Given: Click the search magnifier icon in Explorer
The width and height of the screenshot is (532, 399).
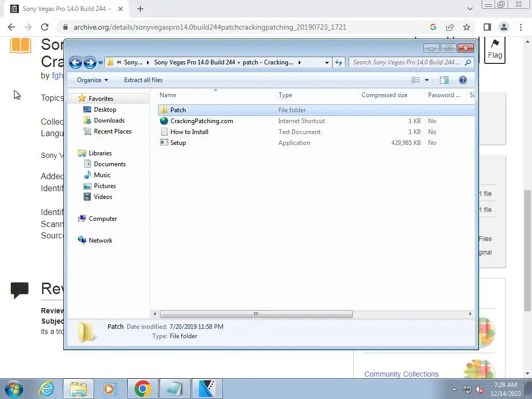Looking at the screenshot, I should point(468,62).
